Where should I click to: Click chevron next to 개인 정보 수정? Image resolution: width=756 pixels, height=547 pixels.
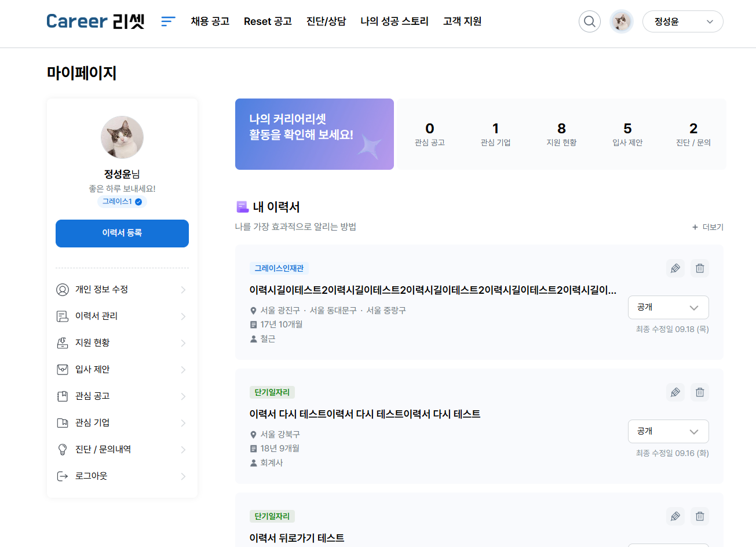click(x=183, y=290)
